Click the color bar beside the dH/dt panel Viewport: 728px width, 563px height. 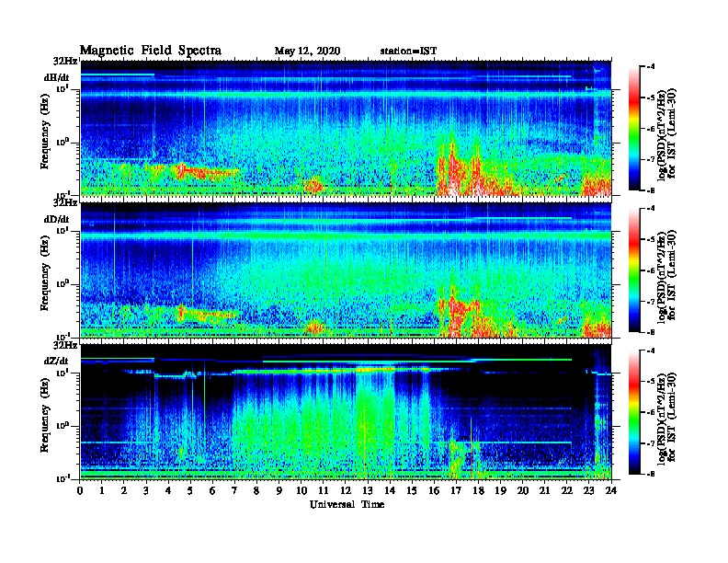click(x=634, y=128)
